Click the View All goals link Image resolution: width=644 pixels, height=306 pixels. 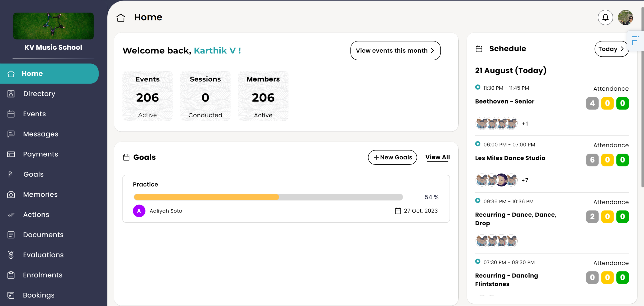tap(437, 157)
